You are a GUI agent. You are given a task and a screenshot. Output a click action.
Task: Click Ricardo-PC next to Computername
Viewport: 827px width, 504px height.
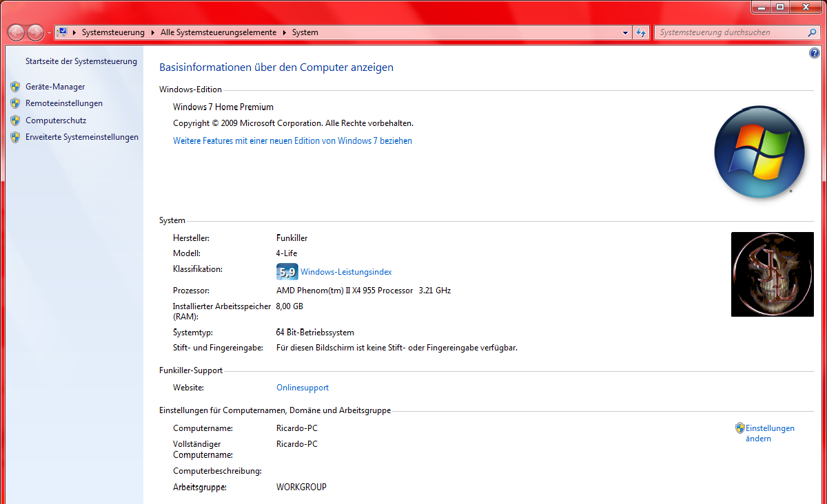pyautogui.click(x=297, y=428)
